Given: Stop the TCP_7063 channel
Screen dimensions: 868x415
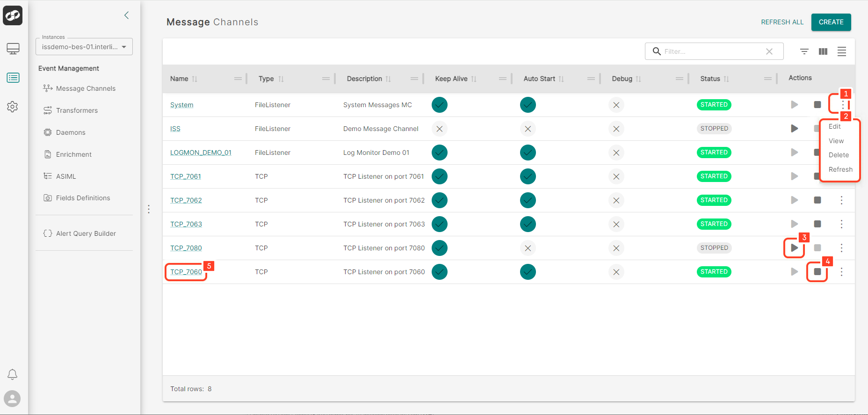Looking at the screenshot, I should point(817,224).
